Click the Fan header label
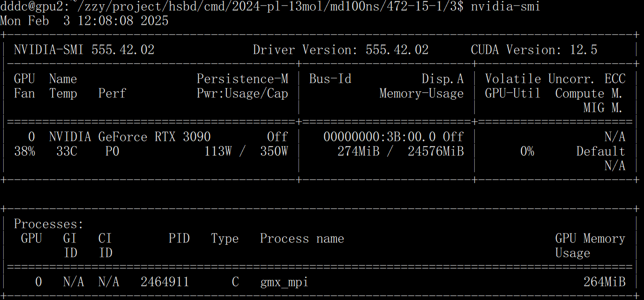The width and height of the screenshot is (644, 300). tap(24, 94)
